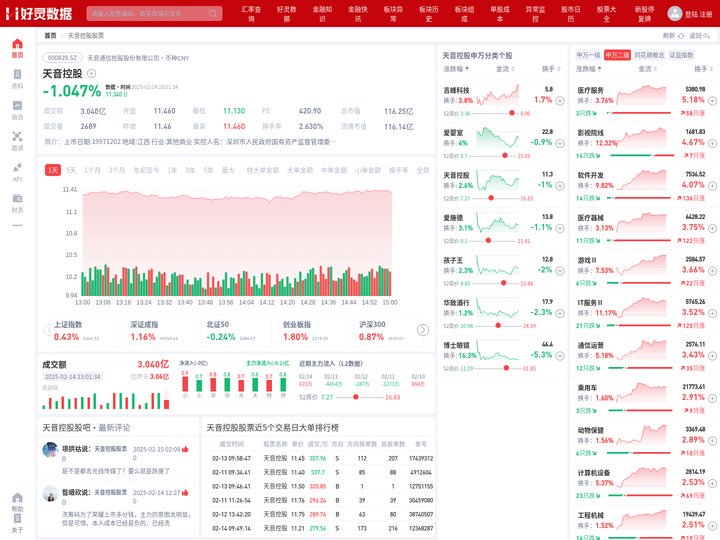Like the comment by 项拱祜 with thumbs-up
Screen dimensions: 720x540
point(185,449)
